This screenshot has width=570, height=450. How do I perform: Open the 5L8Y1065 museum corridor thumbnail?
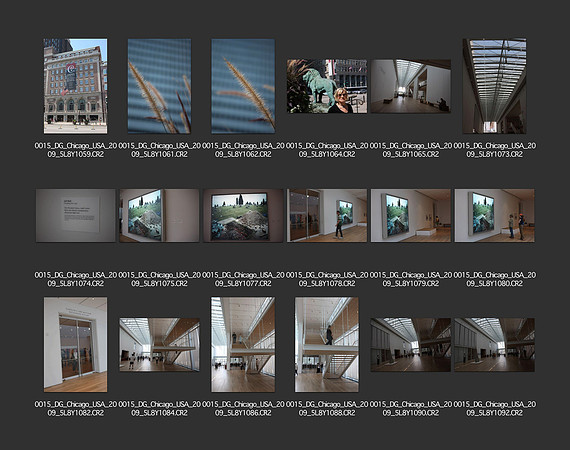coord(411,86)
